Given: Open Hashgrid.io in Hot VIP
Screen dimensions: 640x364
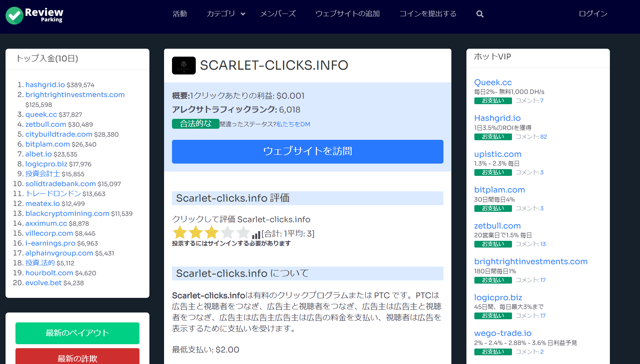Looking at the screenshot, I should [497, 118].
